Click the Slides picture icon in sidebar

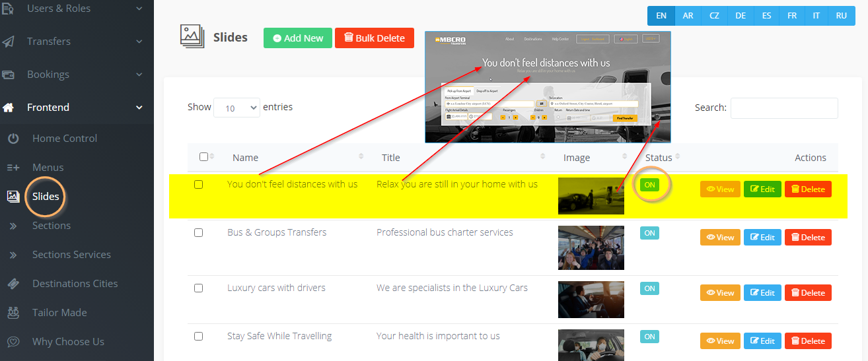pyautogui.click(x=13, y=197)
